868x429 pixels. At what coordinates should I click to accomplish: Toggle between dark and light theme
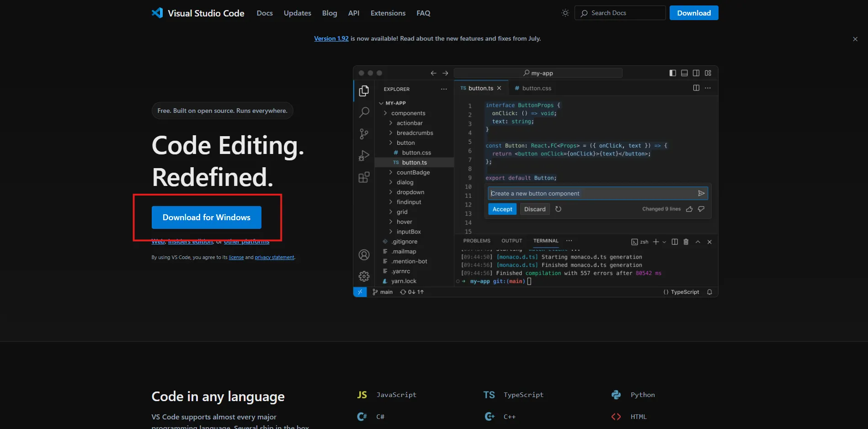coord(565,13)
